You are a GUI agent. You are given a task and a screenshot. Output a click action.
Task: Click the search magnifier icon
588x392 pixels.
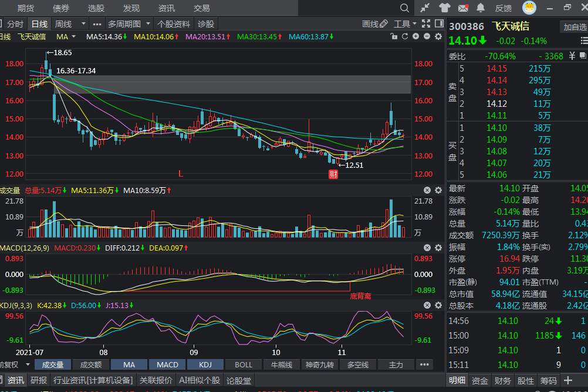(404, 8)
